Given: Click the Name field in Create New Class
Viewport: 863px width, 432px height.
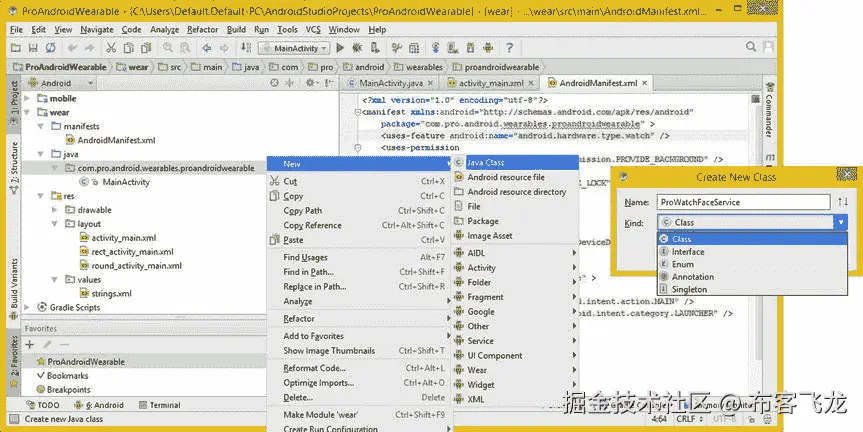Looking at the screenshot, I should click(744, 202).
